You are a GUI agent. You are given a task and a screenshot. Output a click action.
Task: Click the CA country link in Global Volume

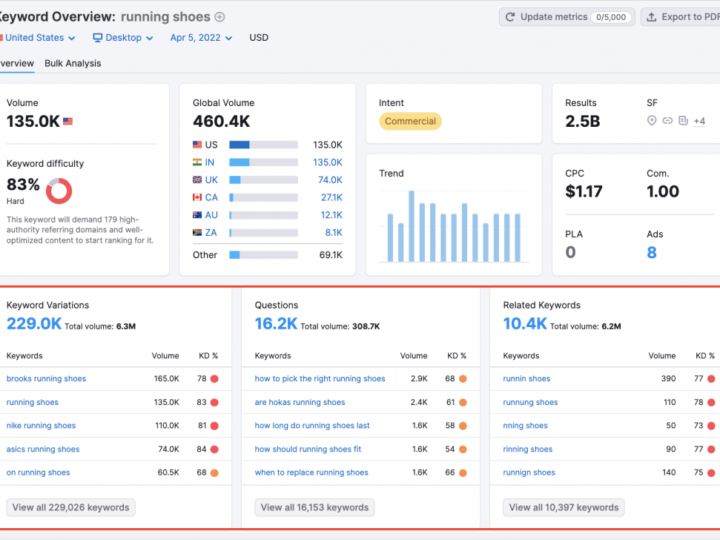click(211, 197)
